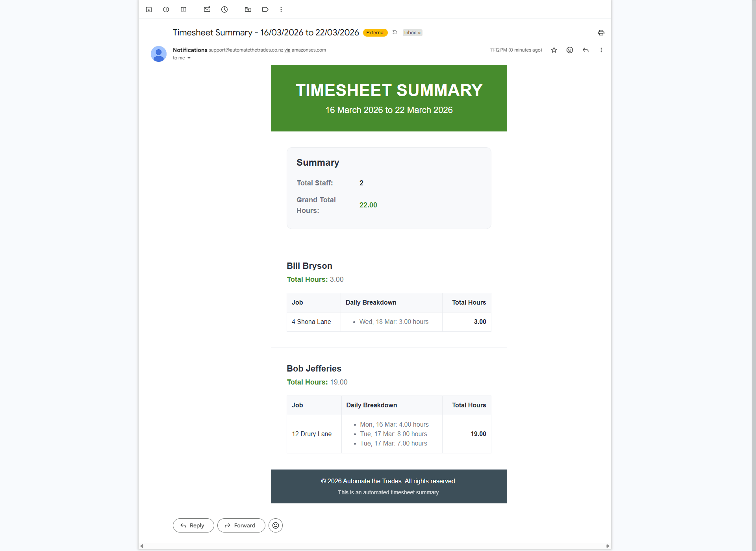Report the email as spam

[x=166, y=9]
